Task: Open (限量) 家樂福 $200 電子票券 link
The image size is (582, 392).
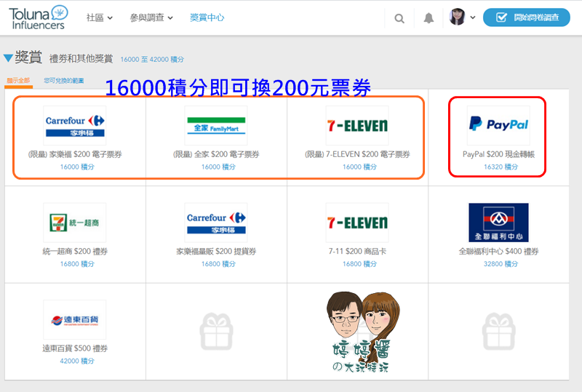Action: tap(75, 154)
